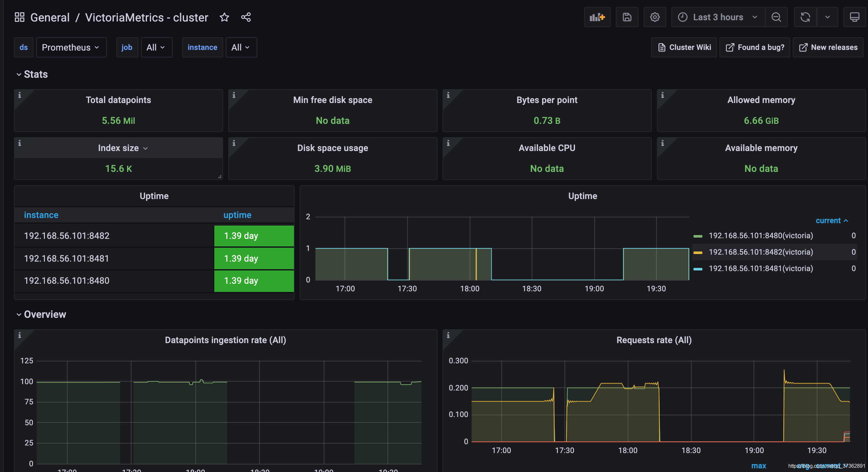Change color of the 8482 yellow series swatch
868x472 pixels.
(698, 253)
